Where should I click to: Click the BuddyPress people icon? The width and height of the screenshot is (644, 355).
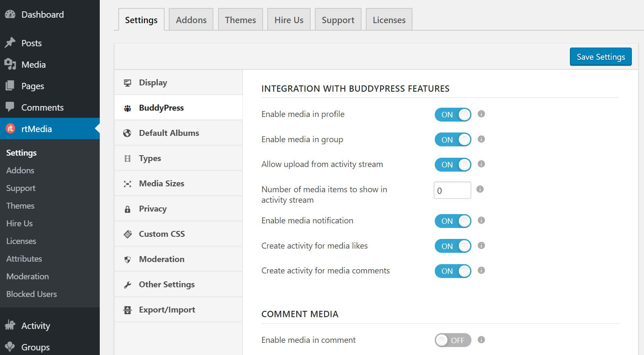tap(127, 108)
